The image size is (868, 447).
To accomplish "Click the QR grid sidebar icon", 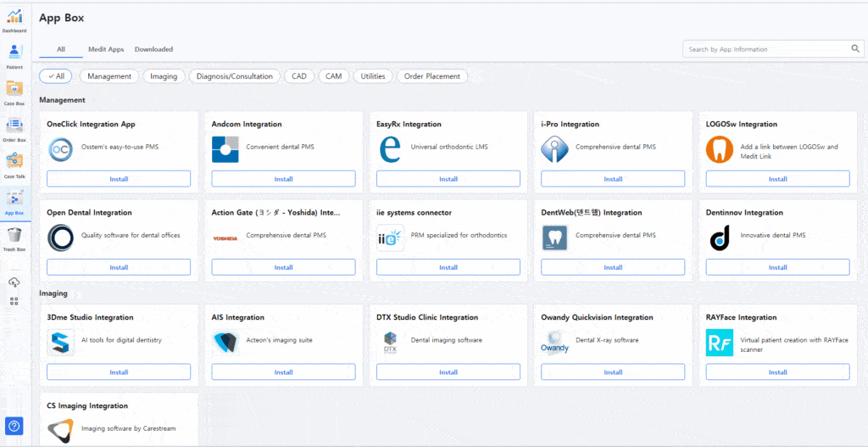I will 14,301.
